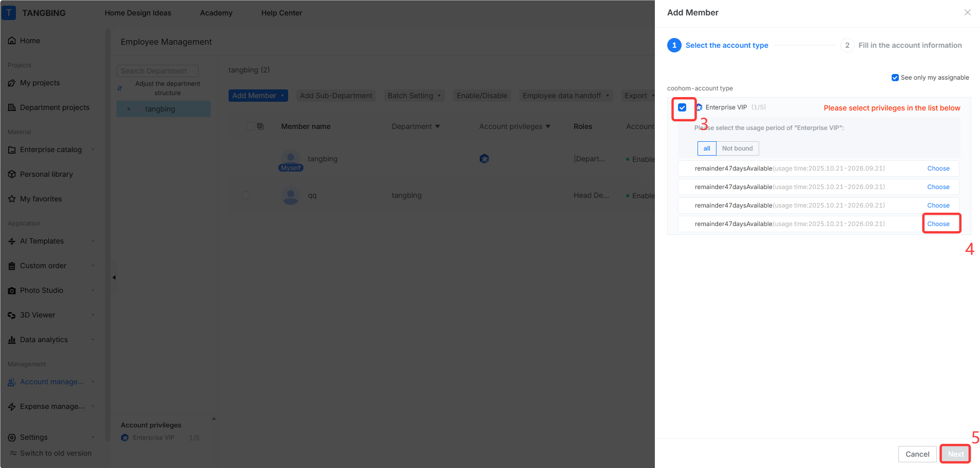The height and width of the screenshot is (468, 980).
Task: Click the sidebar vertical scrollbar
Action: pyautogui.click(x=108, y=235)
